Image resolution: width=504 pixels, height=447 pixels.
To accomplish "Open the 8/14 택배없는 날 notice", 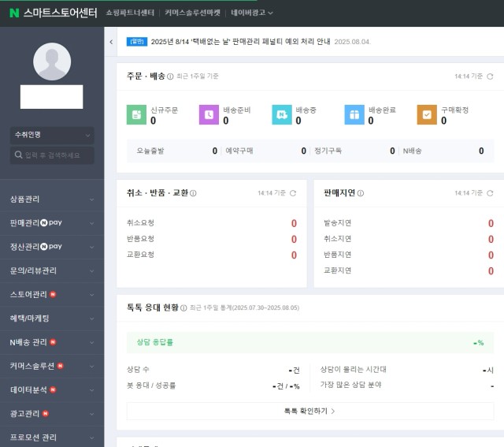I will click(x=240, y=42).
